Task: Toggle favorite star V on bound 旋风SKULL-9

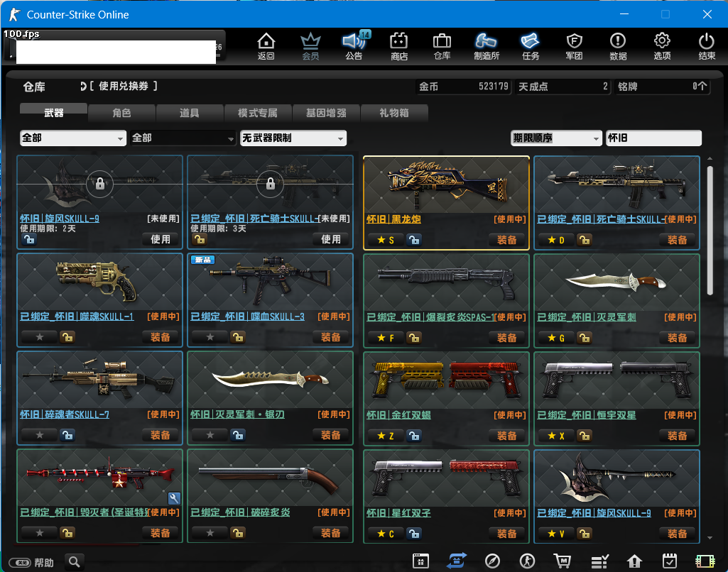Action: (555, 534)
